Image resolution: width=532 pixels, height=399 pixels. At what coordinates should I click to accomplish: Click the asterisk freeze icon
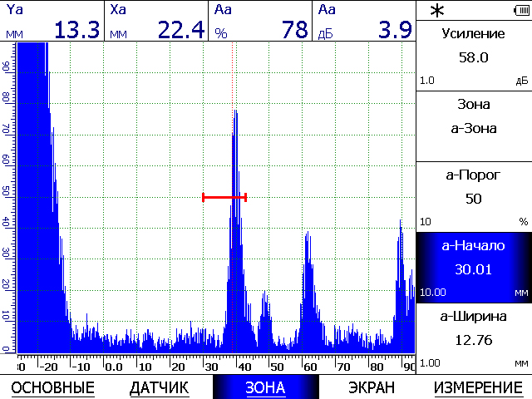[x=437, y=11]
